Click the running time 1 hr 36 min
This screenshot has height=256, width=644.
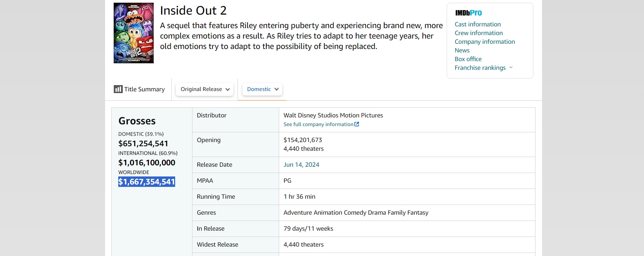click(x=299, y=197)
